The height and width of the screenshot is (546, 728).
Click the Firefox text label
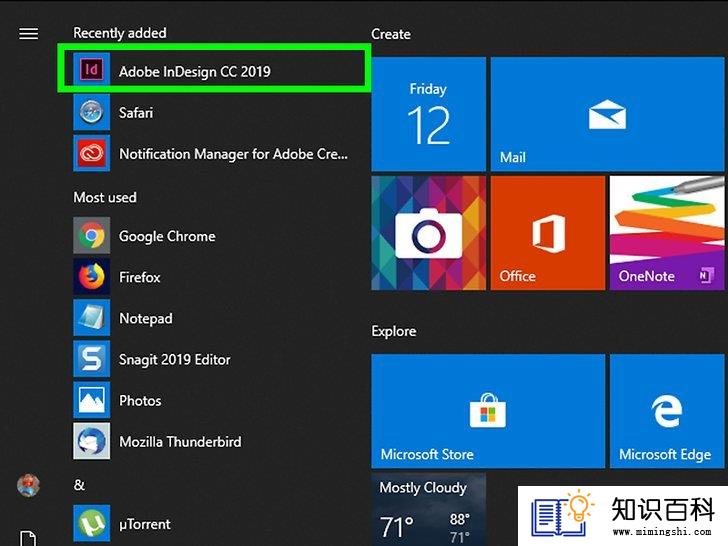click(140, 277)
